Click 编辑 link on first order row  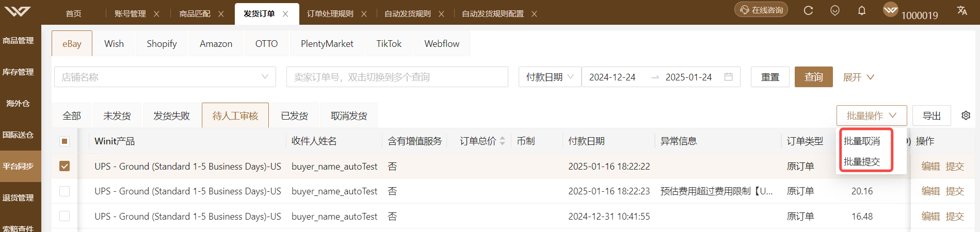click(930, 166)
